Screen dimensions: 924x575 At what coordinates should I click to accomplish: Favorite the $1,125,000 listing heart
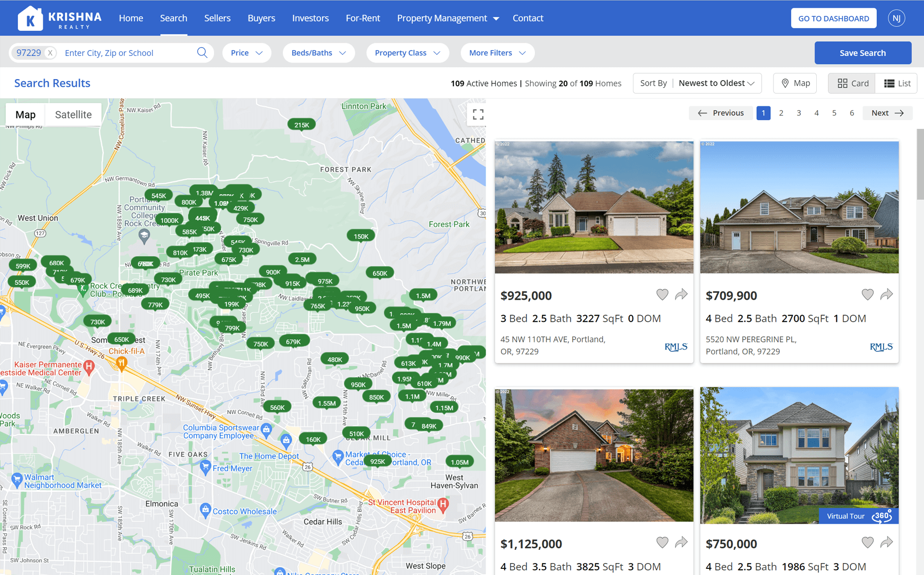pos(662,543)
